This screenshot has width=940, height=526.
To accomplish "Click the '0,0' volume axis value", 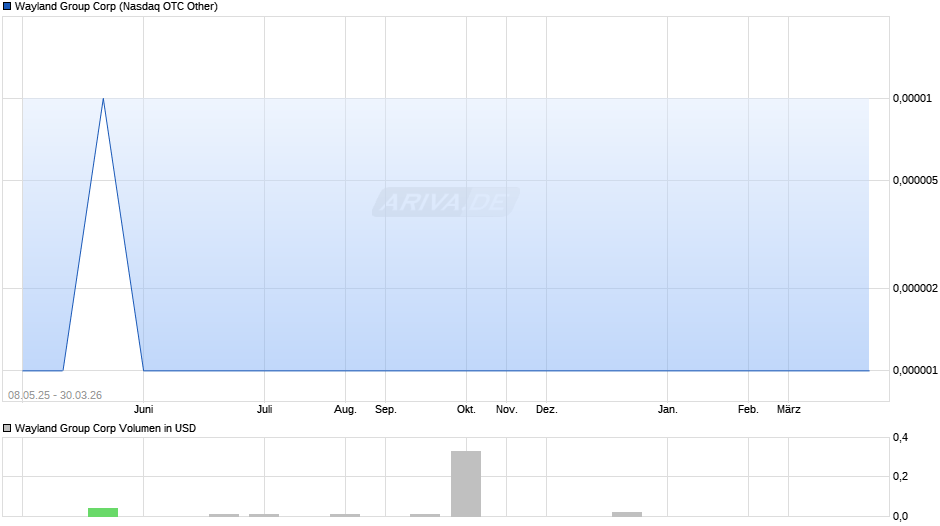I will pyautogui.click(x=900, y=516).
